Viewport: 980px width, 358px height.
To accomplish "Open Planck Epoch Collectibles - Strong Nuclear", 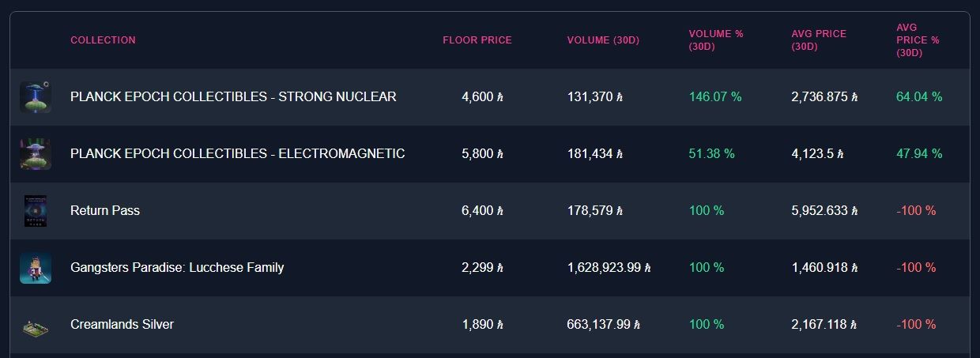I will (x=233, y=97).
